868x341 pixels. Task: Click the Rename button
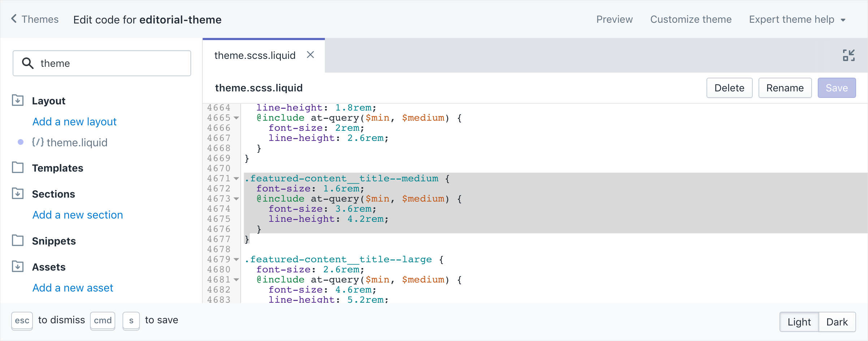click(785, 87)
